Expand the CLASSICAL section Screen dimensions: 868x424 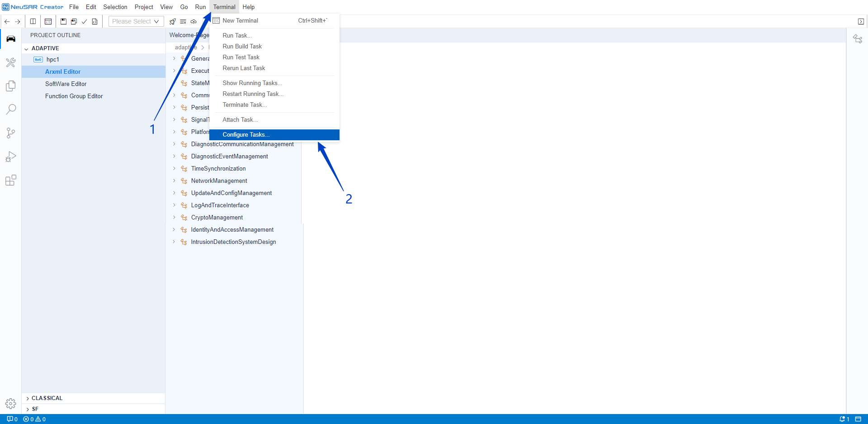coord(28,398)
